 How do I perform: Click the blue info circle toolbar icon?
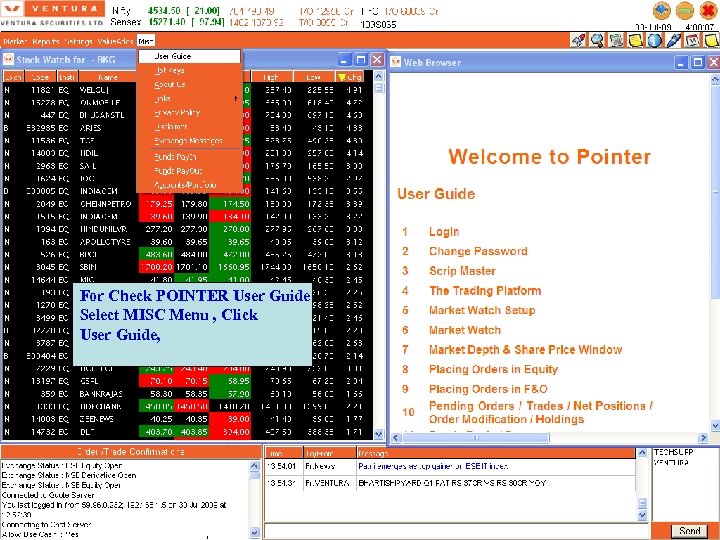click(x=654, y=40)
